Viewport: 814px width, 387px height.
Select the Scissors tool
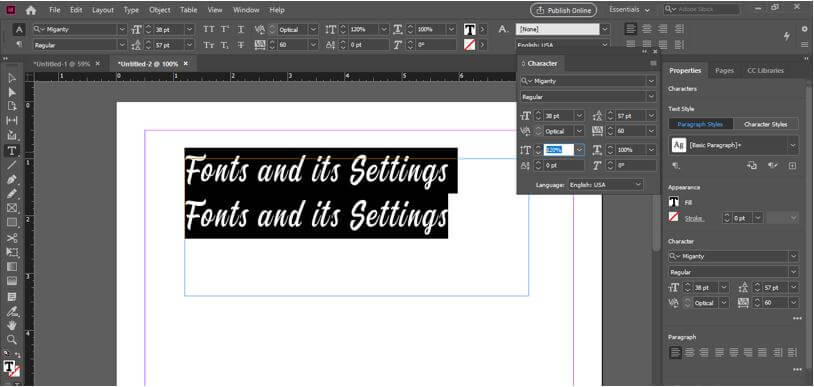11,238
